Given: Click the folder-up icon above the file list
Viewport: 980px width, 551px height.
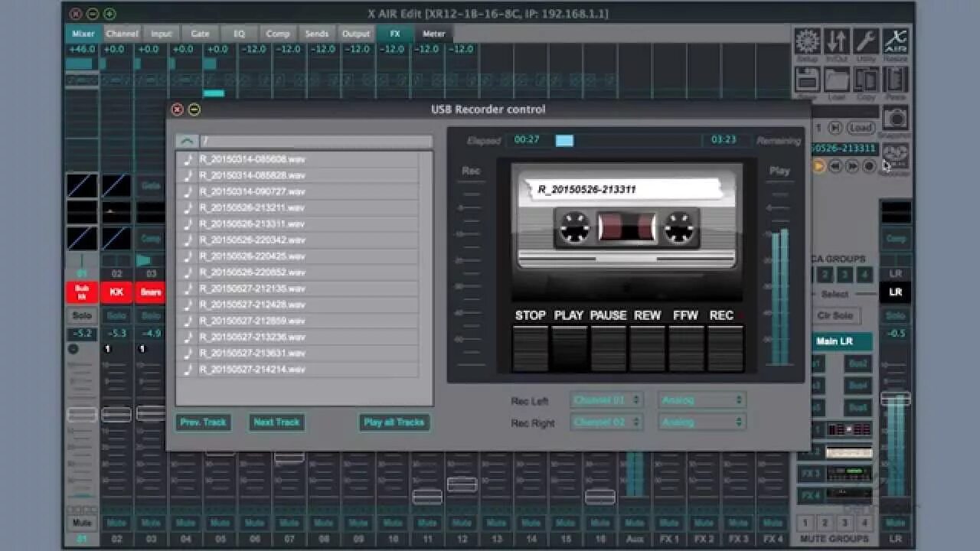Looking at the screenshot, I should [187, 142].
